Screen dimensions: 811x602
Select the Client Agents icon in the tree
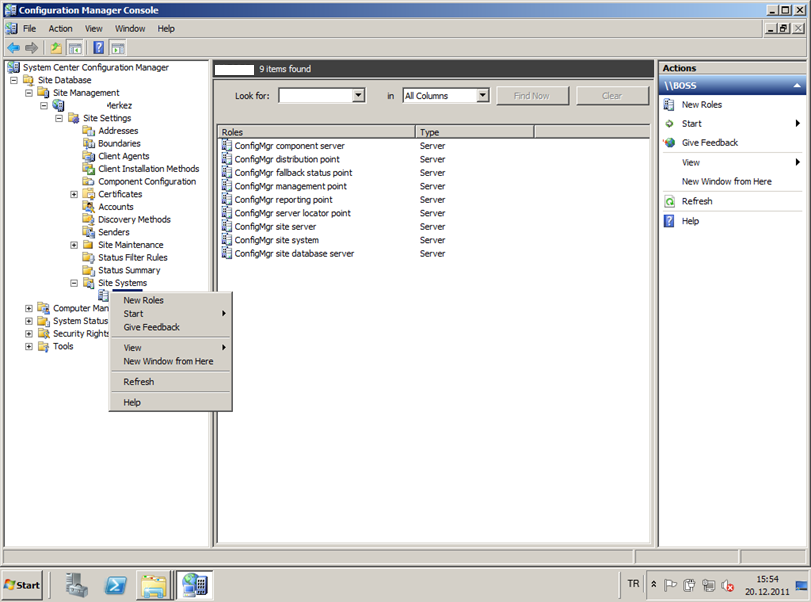click(x=88, y=156)
